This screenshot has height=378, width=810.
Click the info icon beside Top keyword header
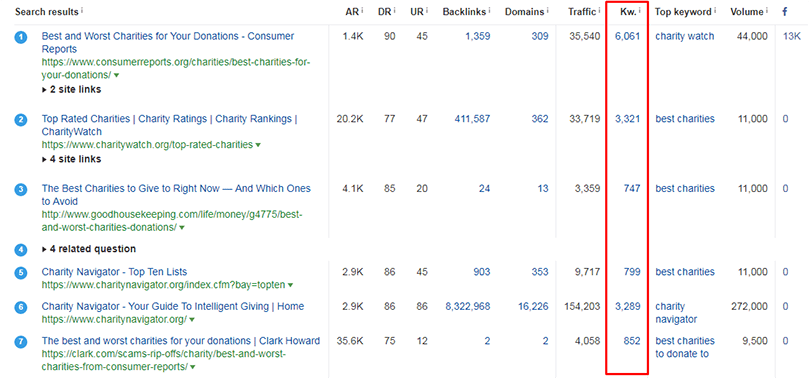[x=716, y=10]
